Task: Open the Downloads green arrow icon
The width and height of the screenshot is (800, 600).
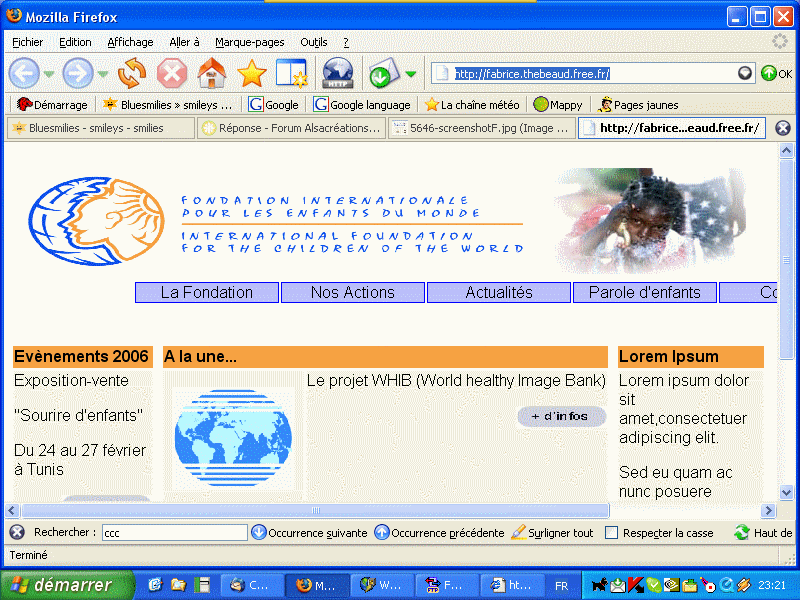Action: [x=384, y=73]
